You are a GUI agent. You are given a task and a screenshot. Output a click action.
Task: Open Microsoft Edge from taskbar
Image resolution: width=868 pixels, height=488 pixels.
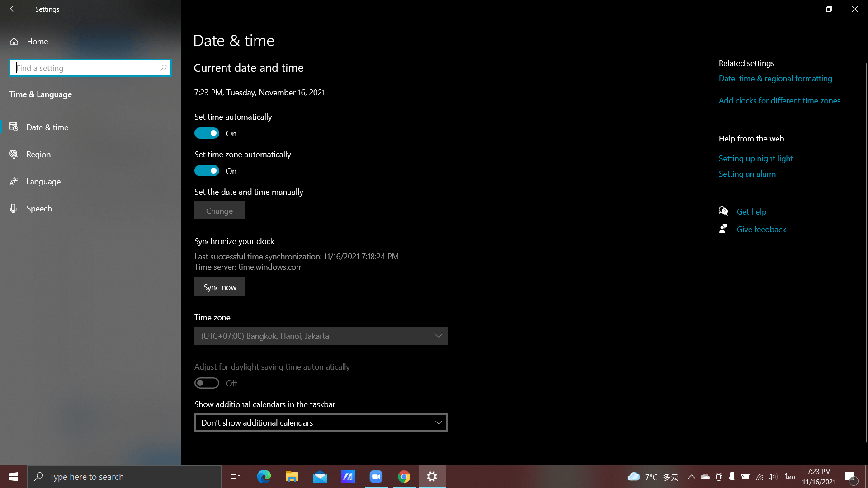coord(264,477)
